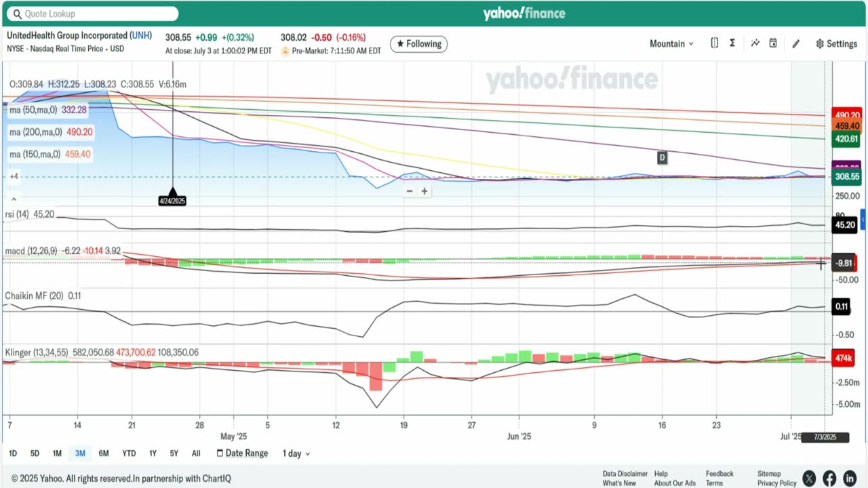
Task: Click the UnitedHealth Group Incorporated (UNH) title
Action: pyautogui.click(x=79, y=35)
